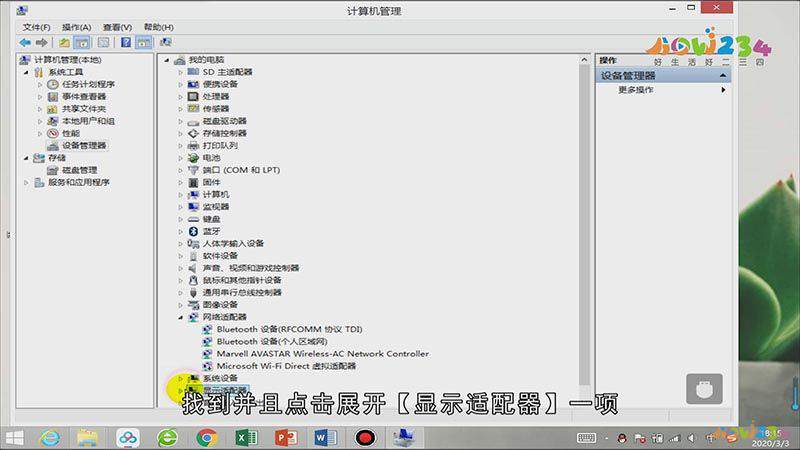
Task: Click the keyboard icon beside 键盘
Action: (193, 219)
